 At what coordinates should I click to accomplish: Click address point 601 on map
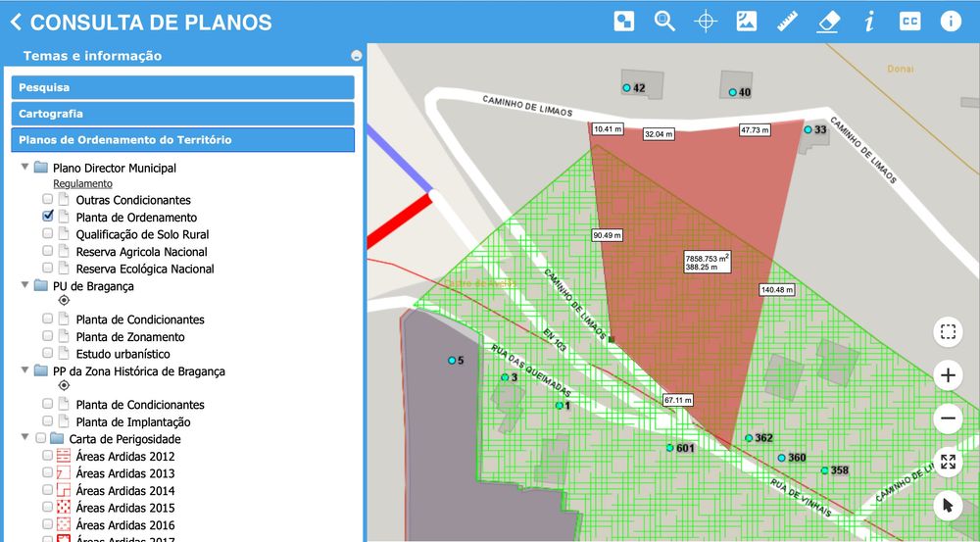[670, 448]
